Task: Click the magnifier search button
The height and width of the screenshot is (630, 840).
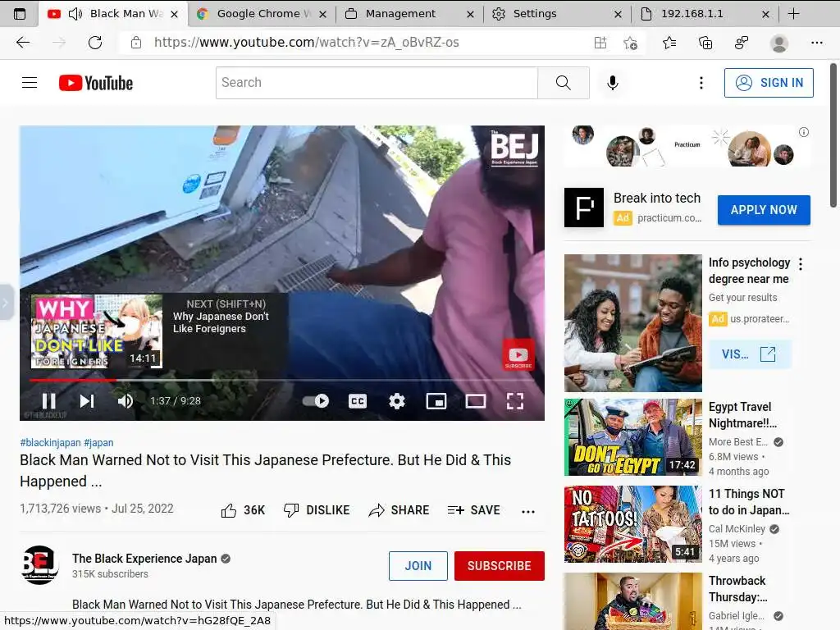Action: pyautogui.click(x=563, y=83)
